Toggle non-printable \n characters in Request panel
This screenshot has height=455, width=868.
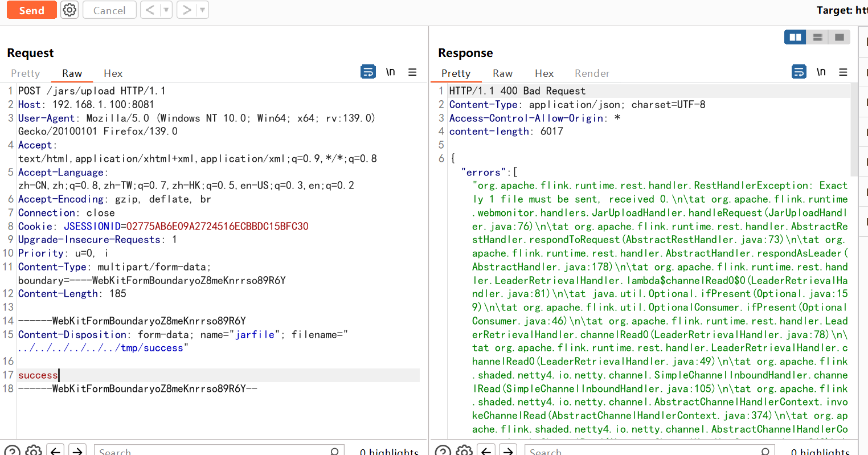tap(390, 72)
